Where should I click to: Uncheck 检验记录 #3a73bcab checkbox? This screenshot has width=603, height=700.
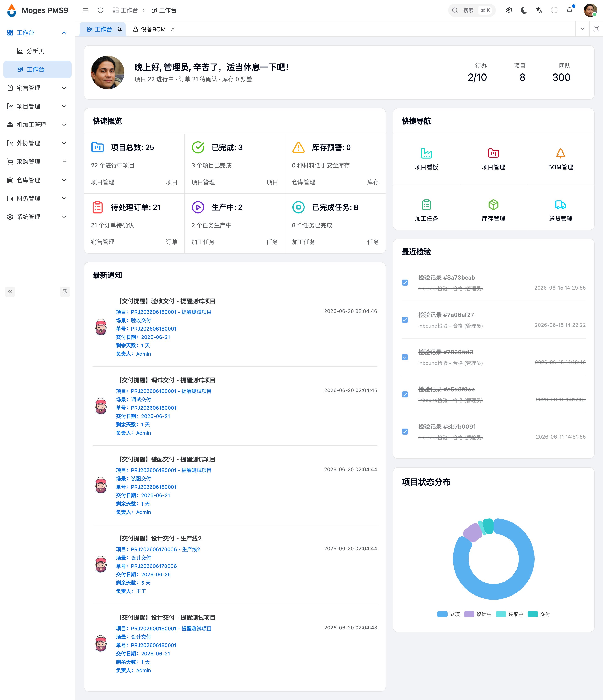[405, 283]
